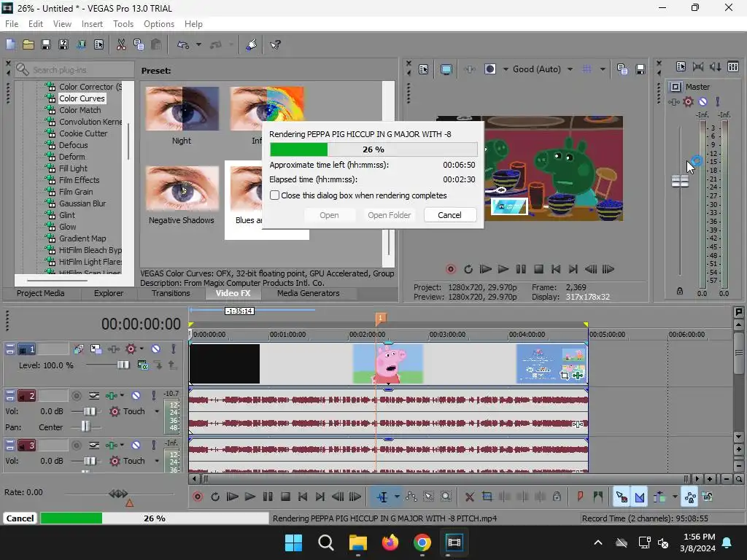The image size is (747, 560).
Task: Click the Normal Edit Tool in timeline toolbar
Action: [x=382, y=497]
